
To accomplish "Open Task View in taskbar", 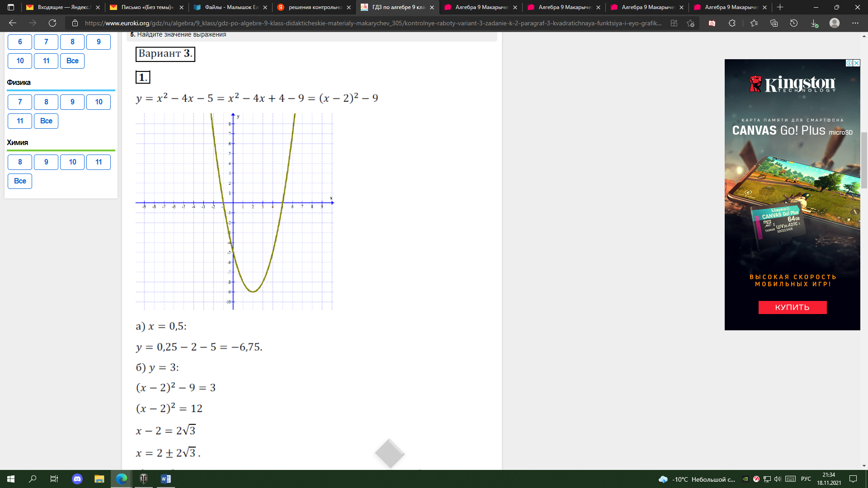I will (x=54, y=479).
